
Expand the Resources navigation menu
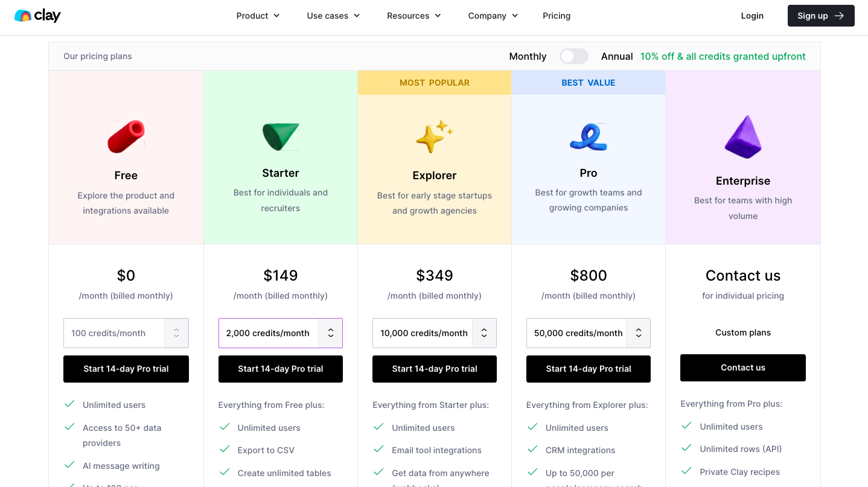(x=414, y=16)
